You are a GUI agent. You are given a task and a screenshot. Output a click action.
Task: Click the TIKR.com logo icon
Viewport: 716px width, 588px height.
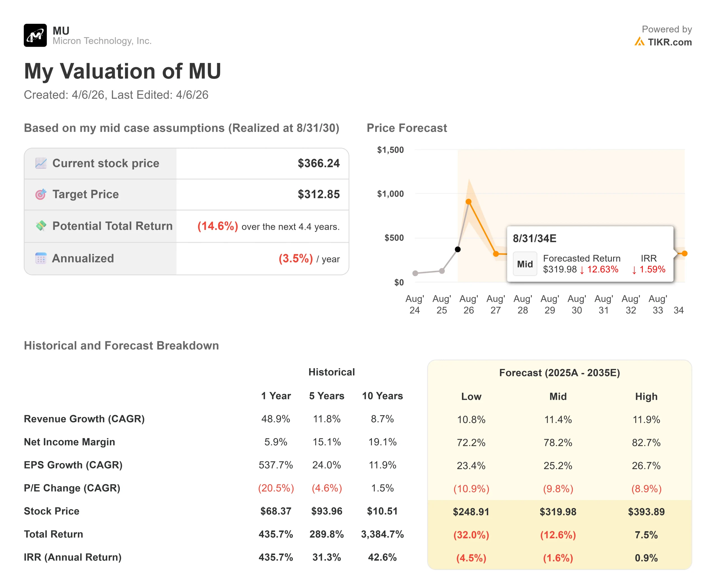coord(639,42)
